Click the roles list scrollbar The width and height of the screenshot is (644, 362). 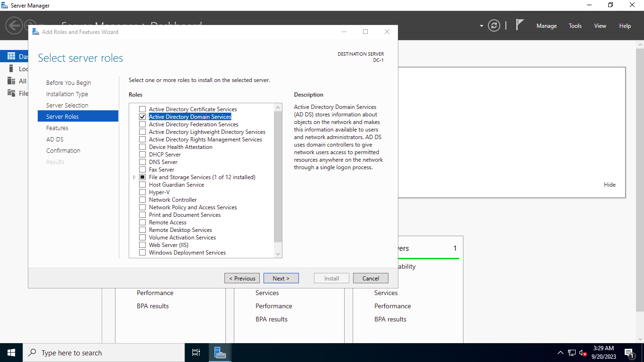click(x=278, y=179)
